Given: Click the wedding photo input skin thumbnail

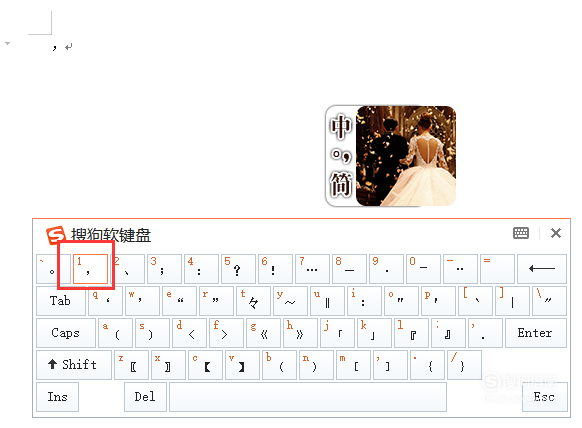Looking at the screenshot, I should (x=406, y=156).
